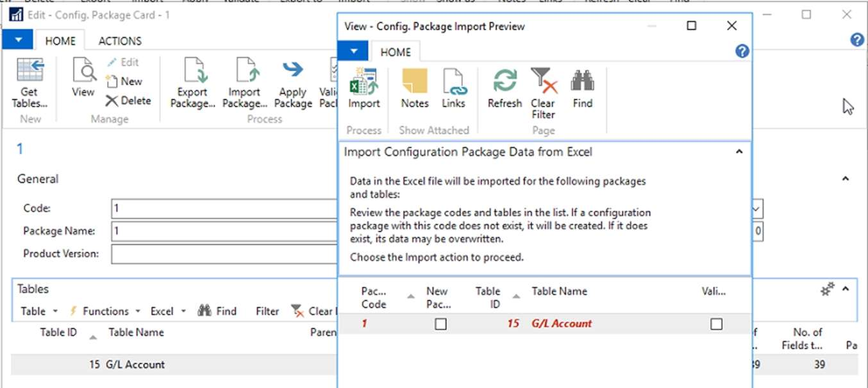Collapse the General section chevron
The width and height of the screenshot is (868, 388).
point(845,179)
